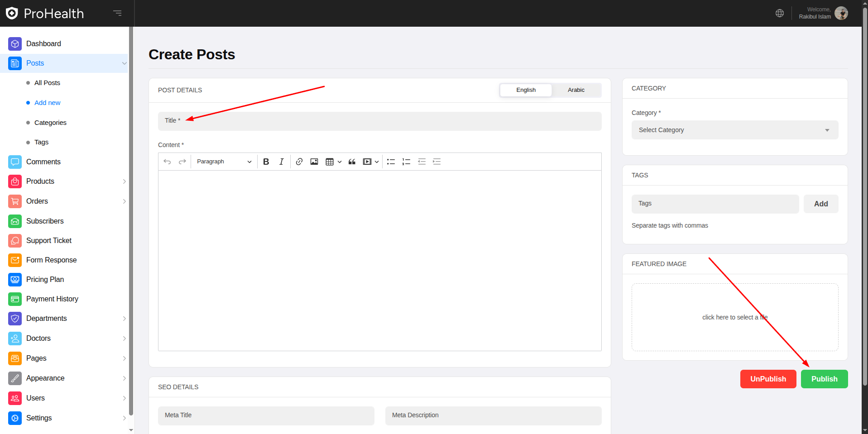Click here to select a featured image file
This screenshot has width=868, height=434.
click(x=734, y=317)
